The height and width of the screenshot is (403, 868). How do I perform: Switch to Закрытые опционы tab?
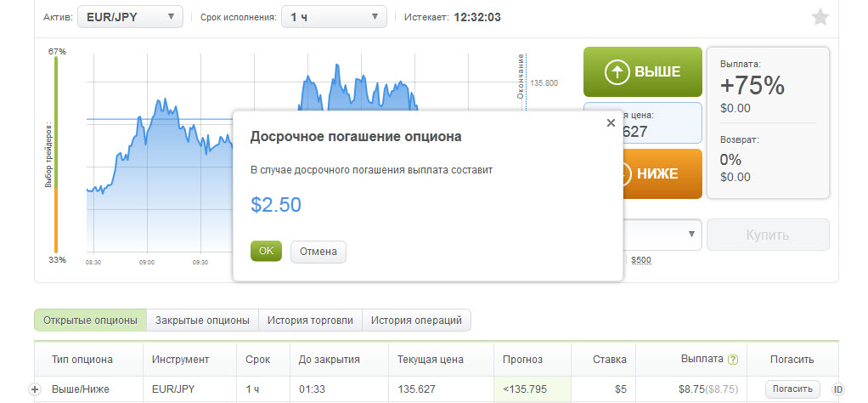[202, 320]
